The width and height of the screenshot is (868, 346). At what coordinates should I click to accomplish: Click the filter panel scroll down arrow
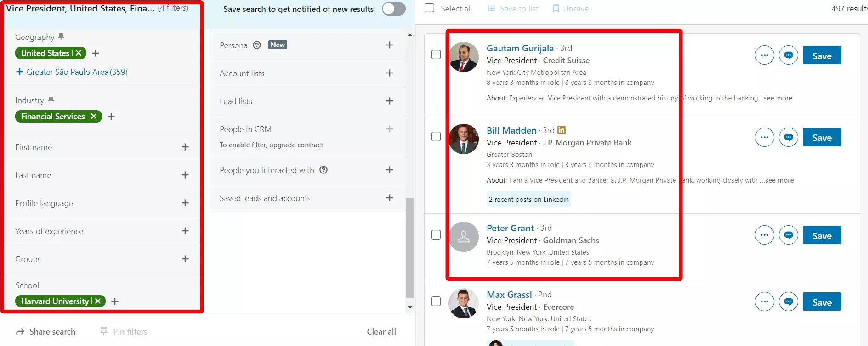[x=410, y=307]
